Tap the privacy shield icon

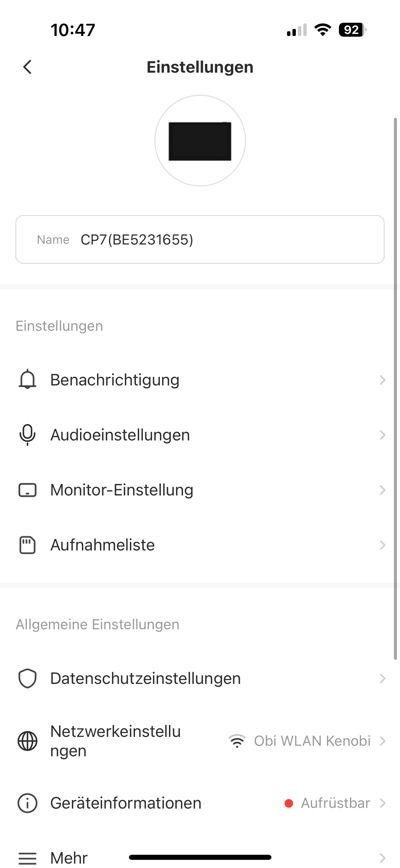27,679
